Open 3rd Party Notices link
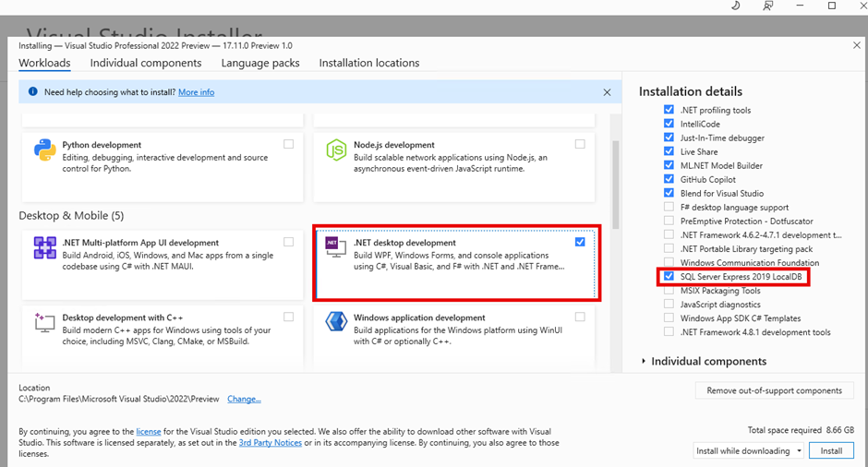 pos(271,443)
